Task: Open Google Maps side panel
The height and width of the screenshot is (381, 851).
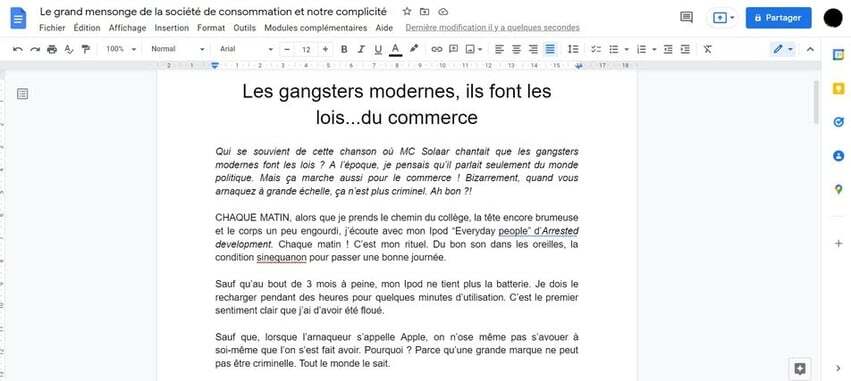Action: pyautogui.click(x=839, y=189)
